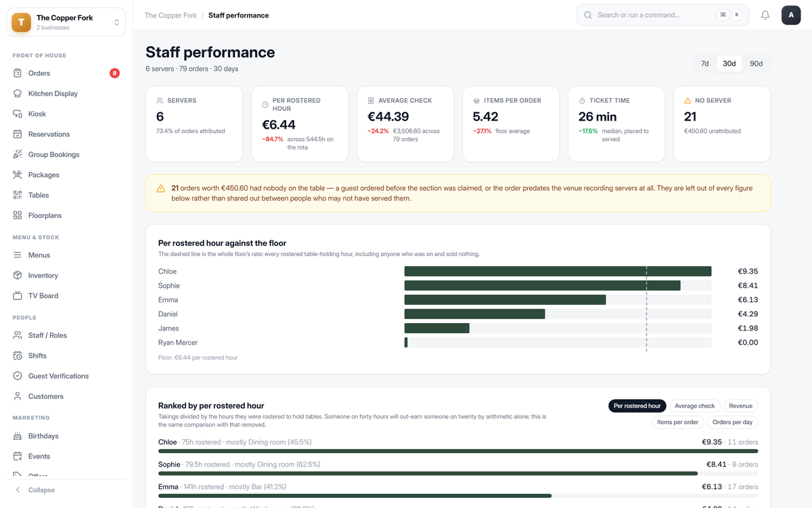Go to Floorplans page
Image resolution: width=812 pixels, height=508 pixels.
click(x=66, y=215)
